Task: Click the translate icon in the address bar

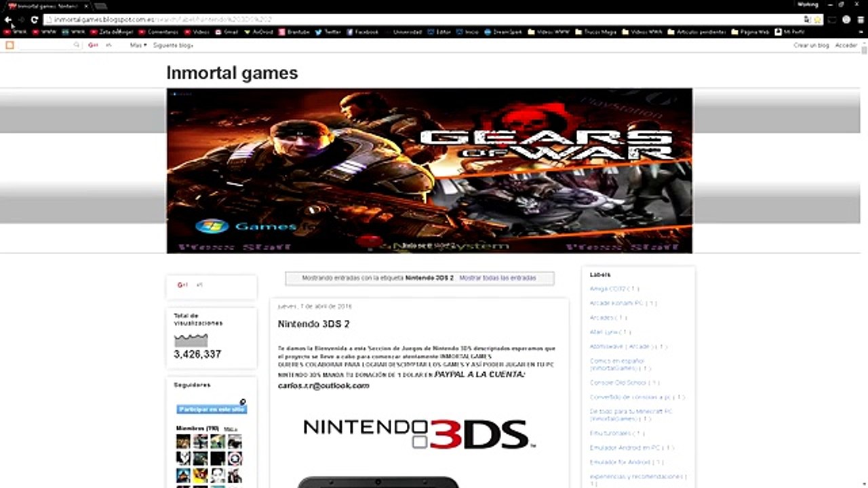Action: [x=807, y=20]
